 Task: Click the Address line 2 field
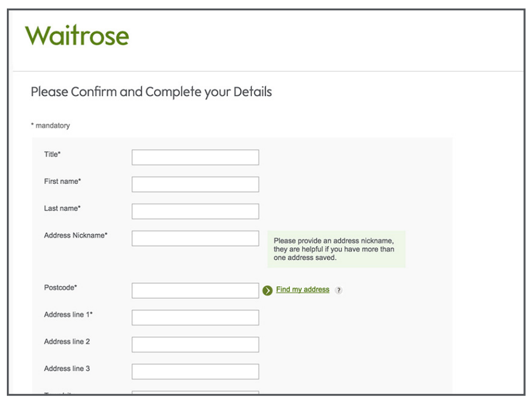pos(195,344)
